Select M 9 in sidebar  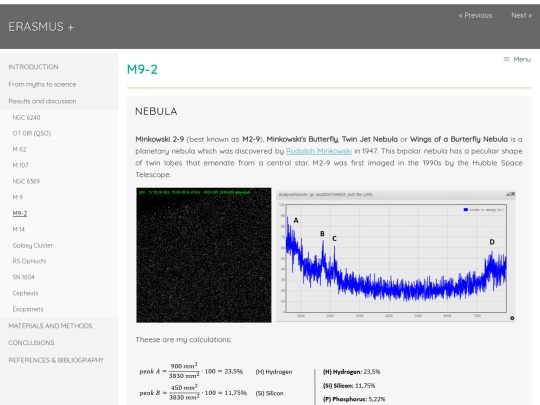click(18, 197)
